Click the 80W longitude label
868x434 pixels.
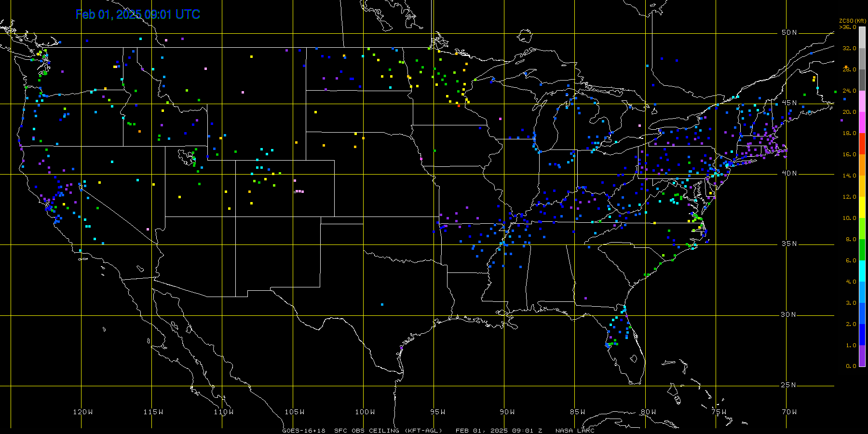648,412
